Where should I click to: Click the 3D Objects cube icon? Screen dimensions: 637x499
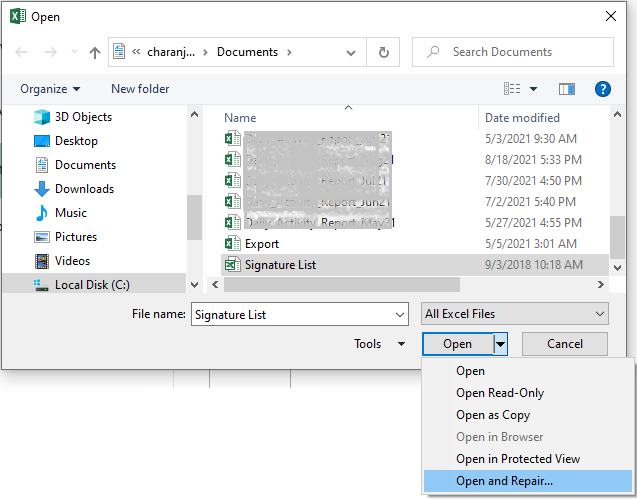(42, 117)
